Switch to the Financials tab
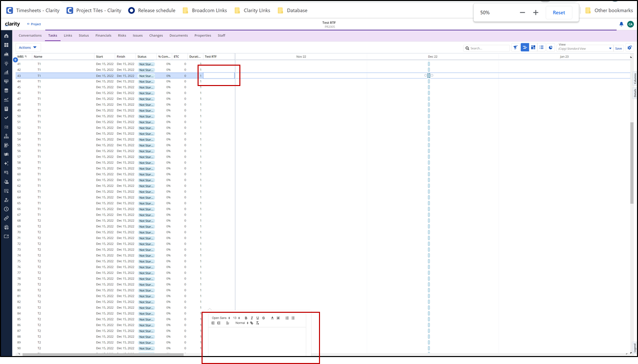Viewport: 638px width, 364px height. coord(103,35)
